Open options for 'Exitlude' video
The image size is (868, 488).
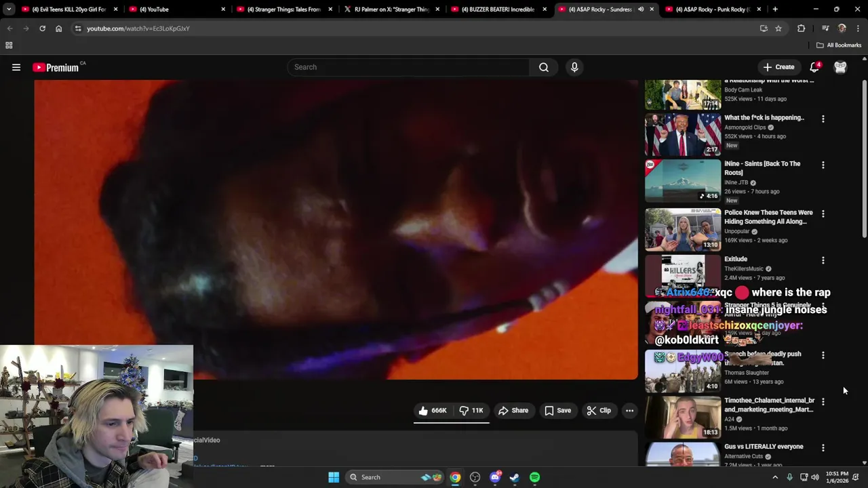click(823, 260)
